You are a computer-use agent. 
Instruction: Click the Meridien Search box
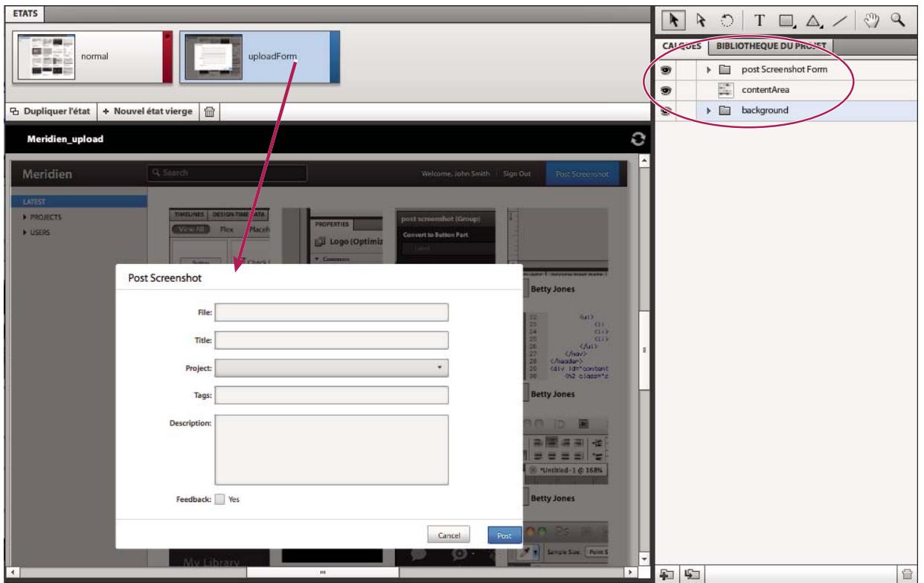coord(227,173)
